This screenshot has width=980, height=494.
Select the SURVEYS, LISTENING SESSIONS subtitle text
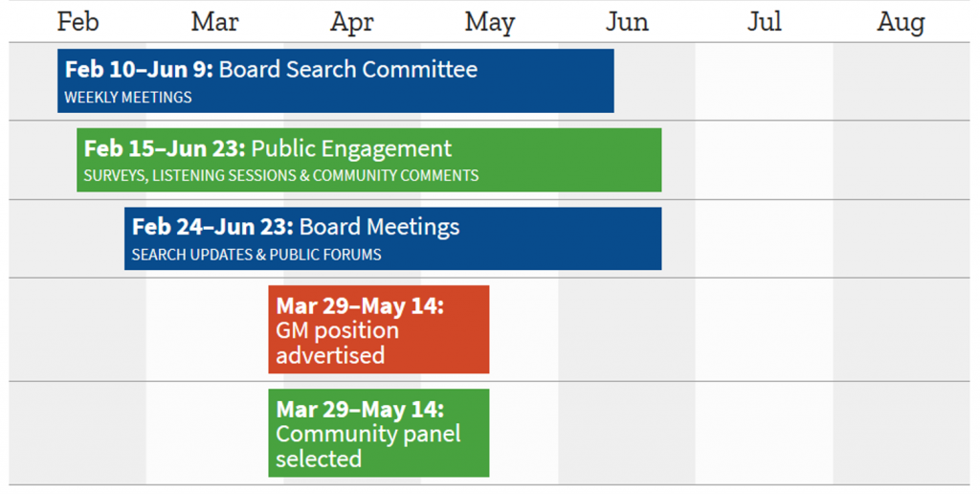(281, 176)
